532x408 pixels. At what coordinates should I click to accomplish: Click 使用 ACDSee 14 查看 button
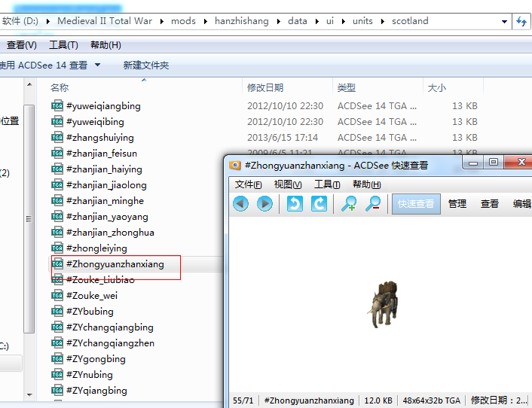[43, 65]
